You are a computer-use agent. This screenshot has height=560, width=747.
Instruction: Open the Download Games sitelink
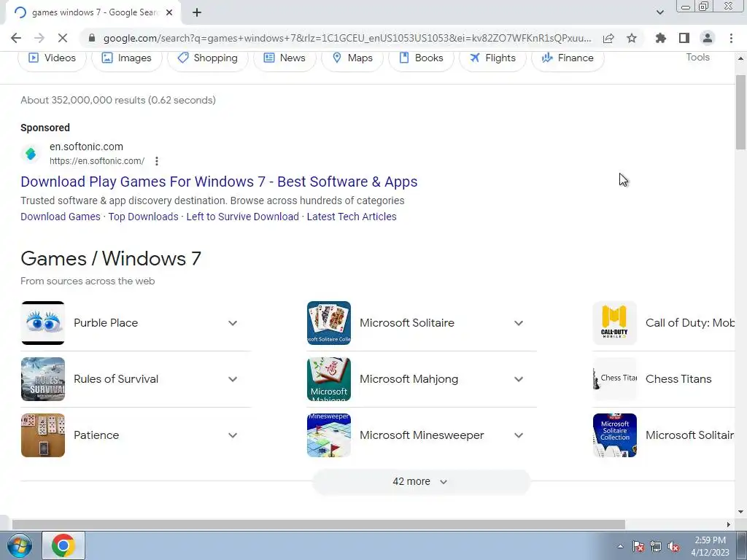point(61,217)
